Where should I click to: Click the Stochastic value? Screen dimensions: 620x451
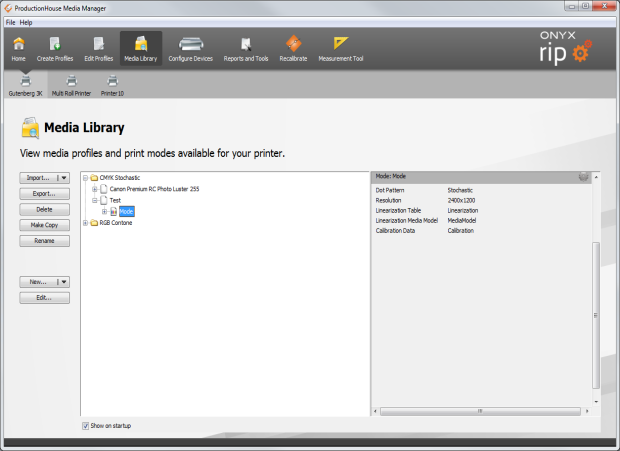[x=460, y=191]
